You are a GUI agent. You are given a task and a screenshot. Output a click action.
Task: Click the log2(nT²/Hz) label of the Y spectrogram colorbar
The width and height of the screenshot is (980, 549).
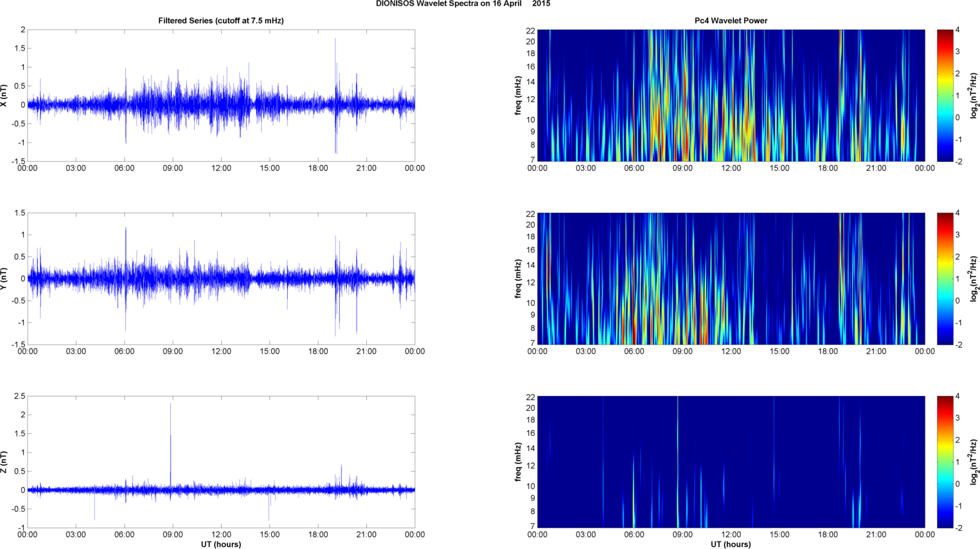click(974, 279)
